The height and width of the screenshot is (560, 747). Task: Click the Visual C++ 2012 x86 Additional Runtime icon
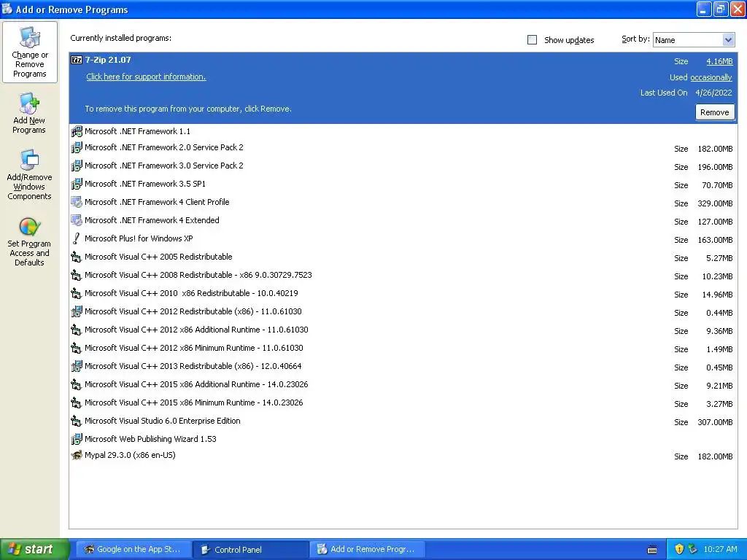click(76, 330)
